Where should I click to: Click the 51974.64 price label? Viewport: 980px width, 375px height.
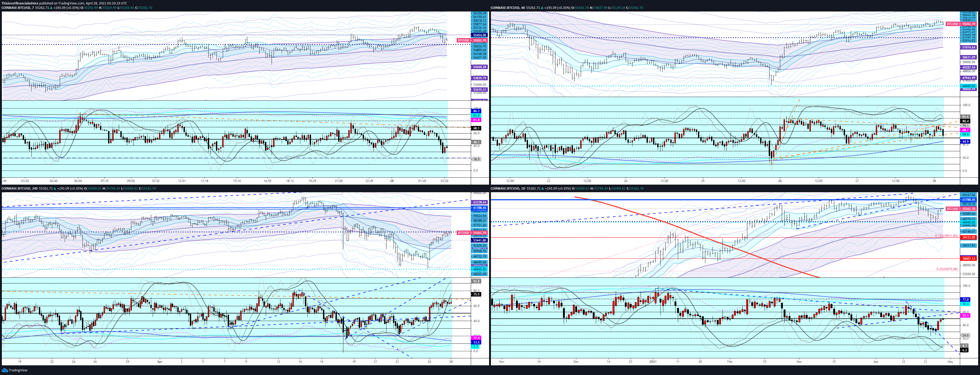click(969, 47)
